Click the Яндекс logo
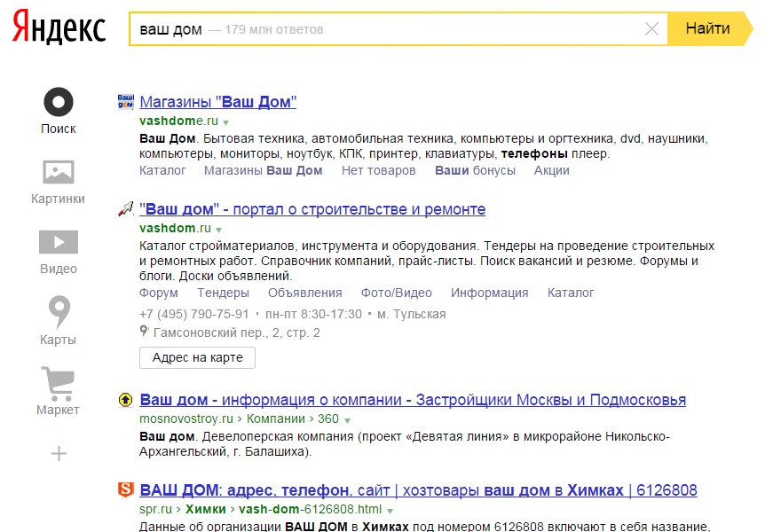 pyautogui.click(x=59, y=27)
